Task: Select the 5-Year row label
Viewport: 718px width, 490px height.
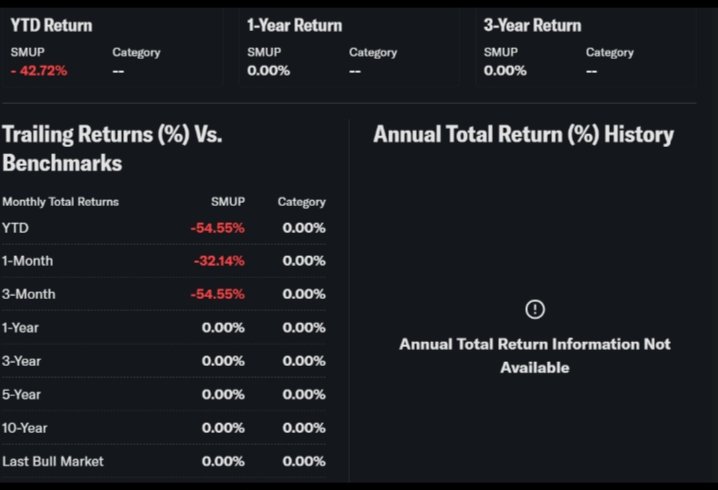Action: [x=21, y=394]
